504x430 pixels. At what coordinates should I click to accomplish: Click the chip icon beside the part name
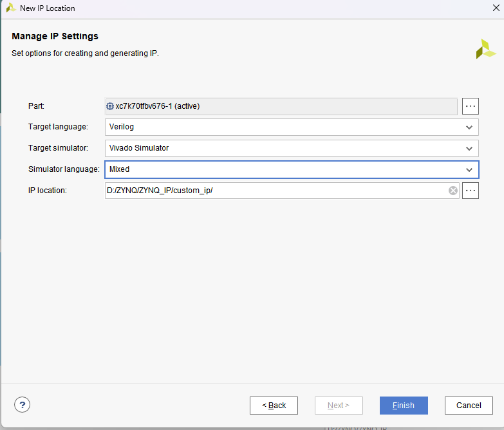click(x=110, y=106)
